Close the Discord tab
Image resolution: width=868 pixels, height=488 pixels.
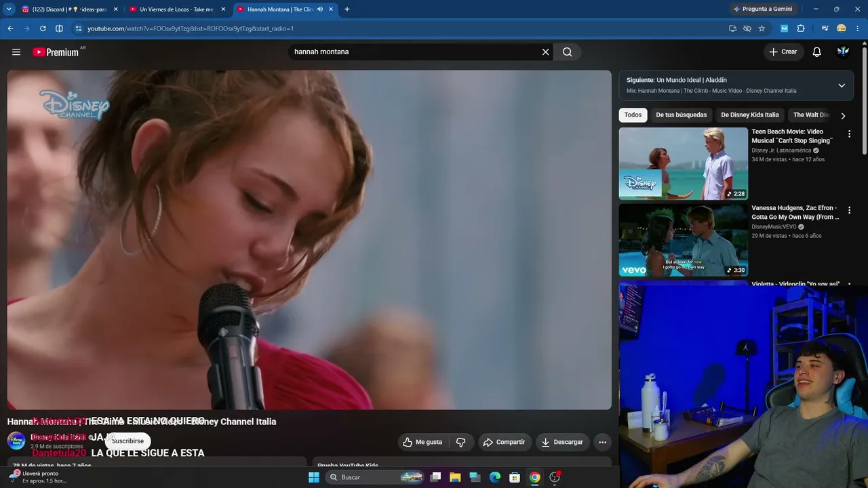tap(115, 9)
